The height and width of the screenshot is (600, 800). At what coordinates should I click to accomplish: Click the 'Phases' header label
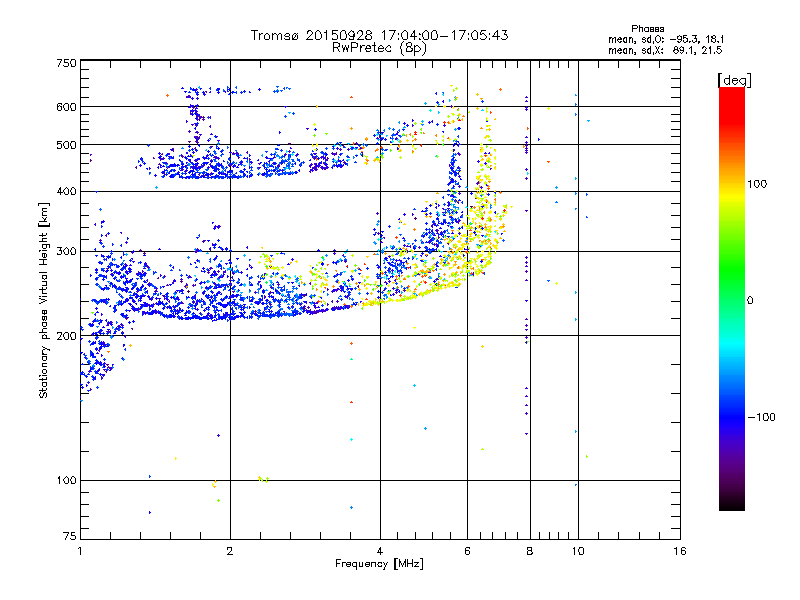(x=647, y=29)
